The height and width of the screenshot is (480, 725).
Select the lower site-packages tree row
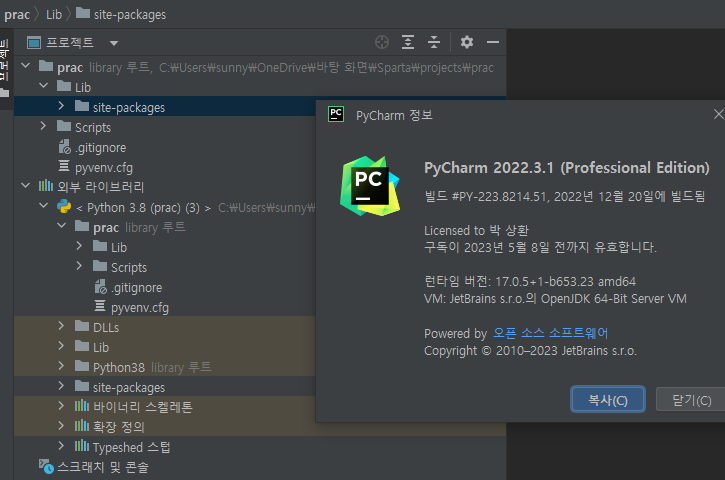click(165, 387)
